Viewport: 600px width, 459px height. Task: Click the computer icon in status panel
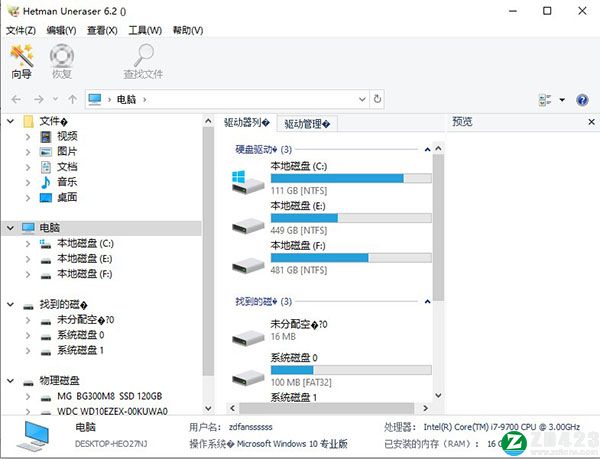pyautogui.click(x=33, y=436)
